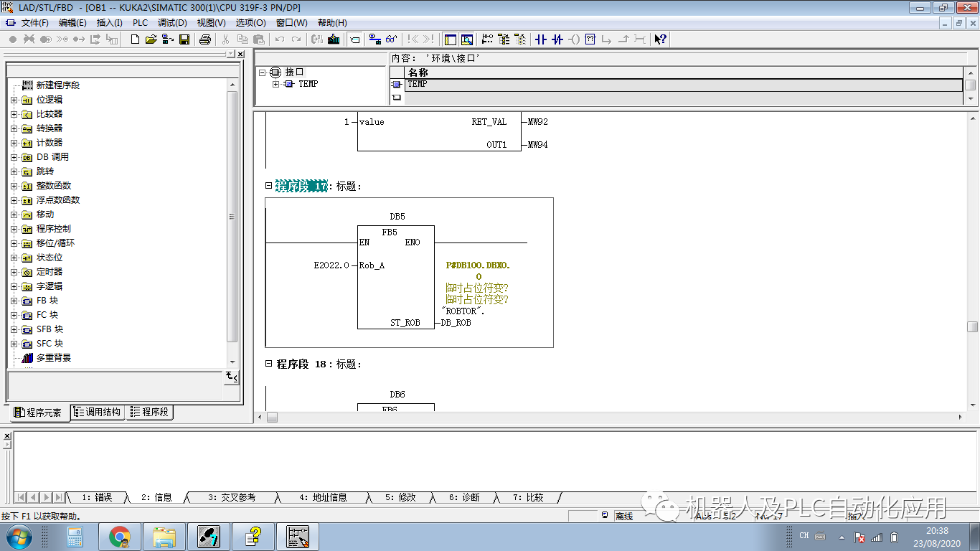Switch to the 6: 诊断 tab

click(x=464, y=497)
